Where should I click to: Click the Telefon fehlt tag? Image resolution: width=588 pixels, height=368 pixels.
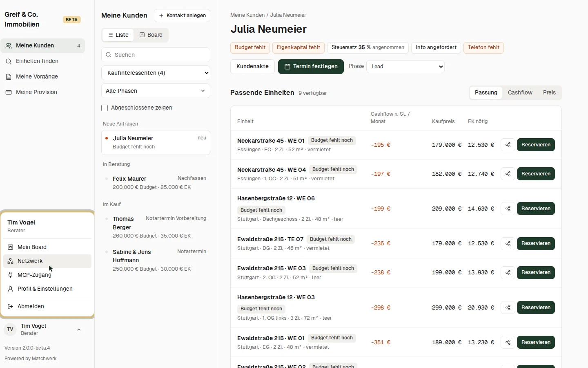pyautogui.click(x=483, y=47)
